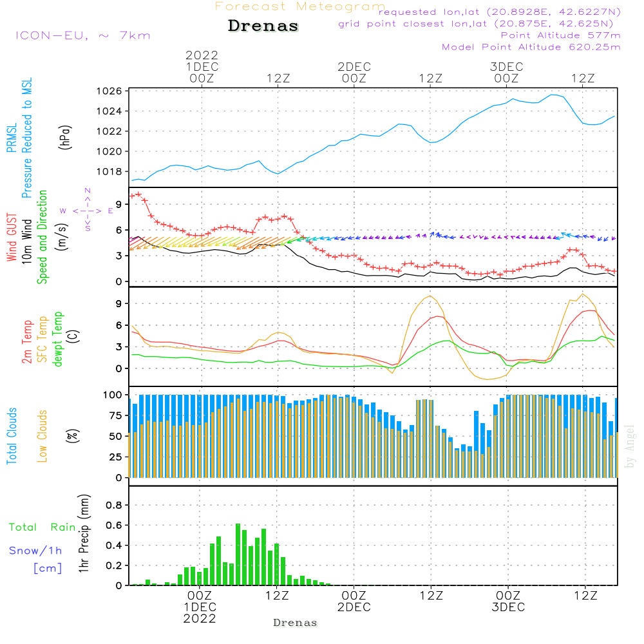Click the grid point closest lon,lat text
Viewport: 644px width, 644px height.
(x=476, y=24)
